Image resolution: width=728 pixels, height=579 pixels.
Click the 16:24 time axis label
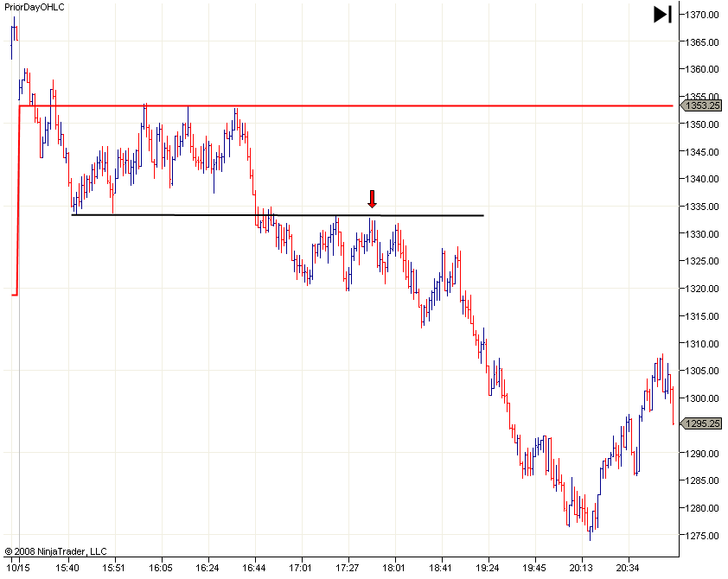tap(207, 568)
